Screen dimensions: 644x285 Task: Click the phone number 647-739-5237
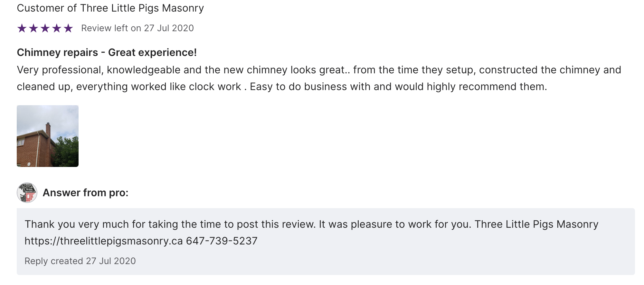[222, 241]
